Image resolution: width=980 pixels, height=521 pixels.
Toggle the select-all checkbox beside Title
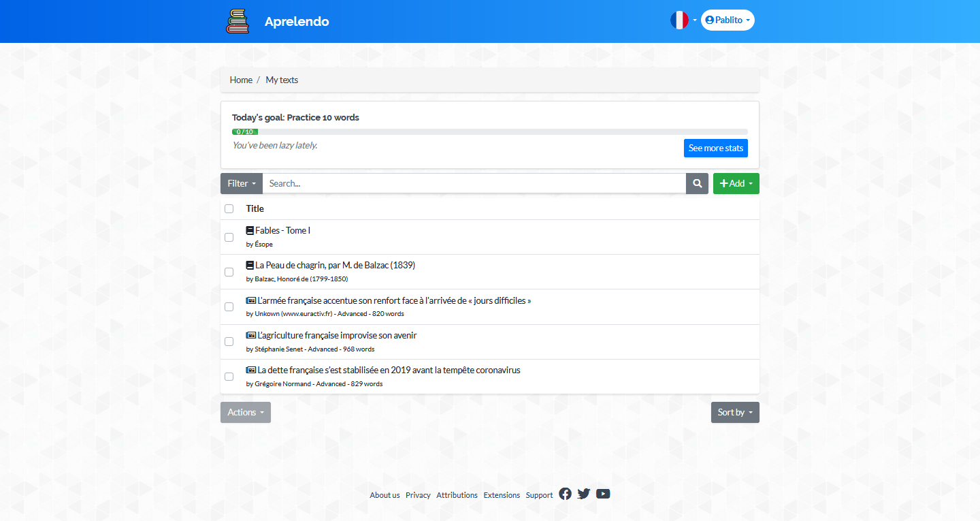(229, 208)
